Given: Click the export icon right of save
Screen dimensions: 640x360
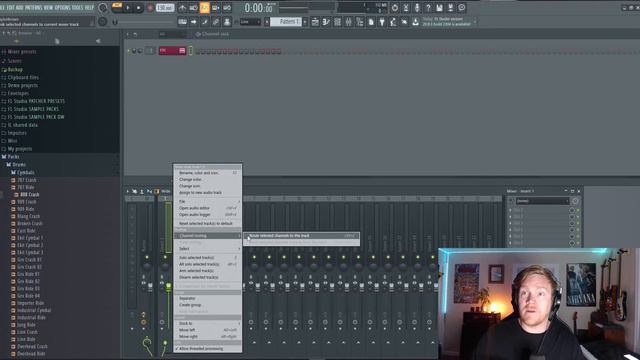Looking at the screenshot, I should pos(450,8).
